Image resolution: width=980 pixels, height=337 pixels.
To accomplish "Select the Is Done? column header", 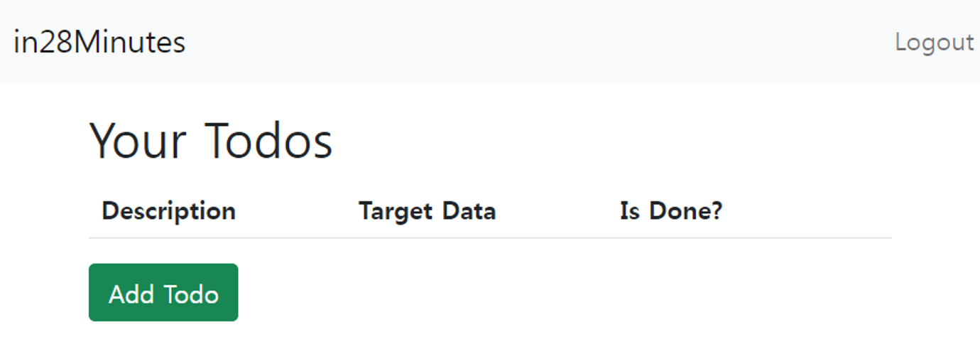I will 670,211.
